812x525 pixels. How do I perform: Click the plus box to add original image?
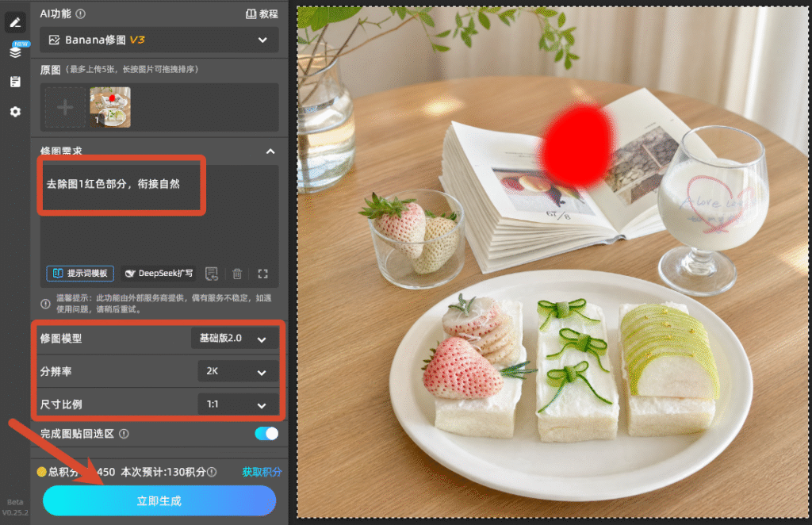click(65, 108)
